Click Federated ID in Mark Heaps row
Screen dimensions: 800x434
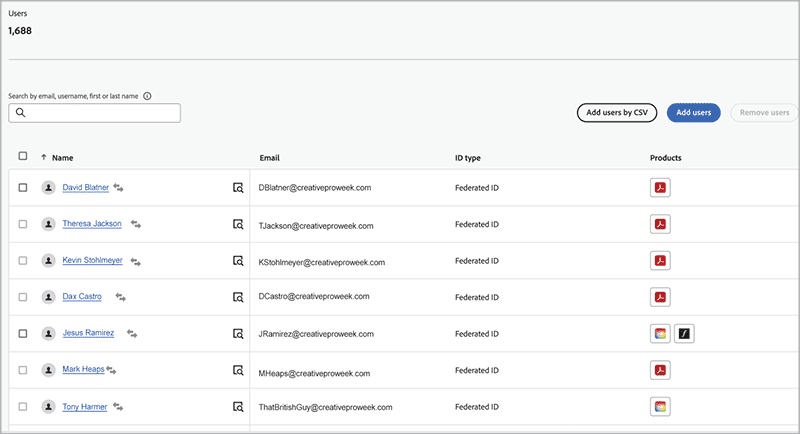click(477, 370)
